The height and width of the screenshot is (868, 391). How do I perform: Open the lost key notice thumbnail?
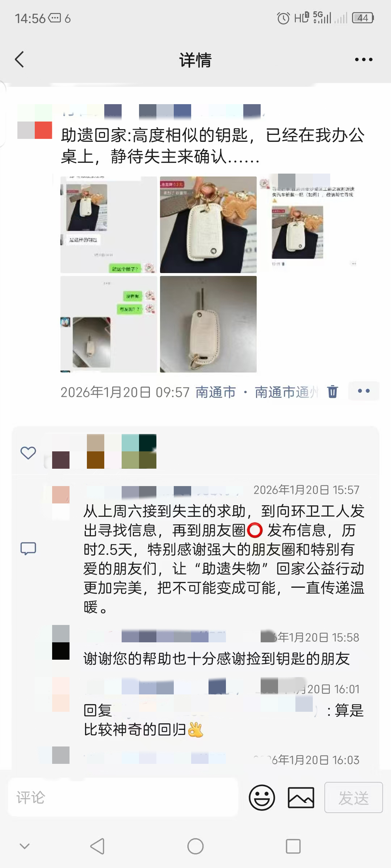(308, 225)
